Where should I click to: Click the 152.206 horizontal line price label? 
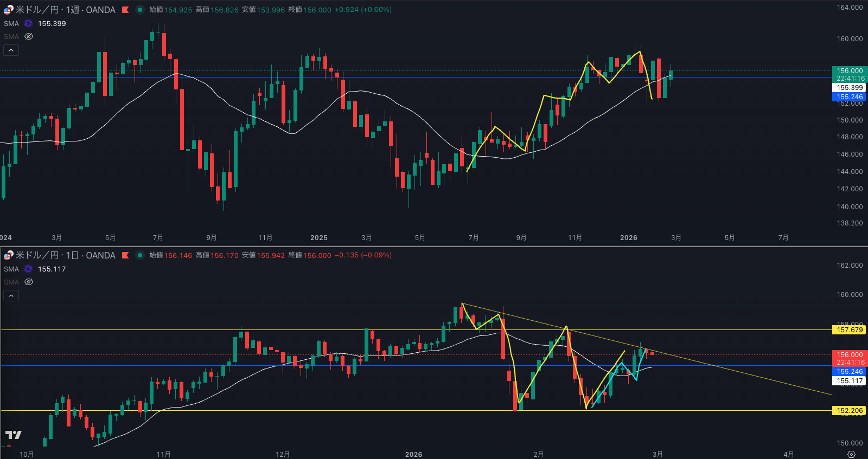(x=849, y=410)
